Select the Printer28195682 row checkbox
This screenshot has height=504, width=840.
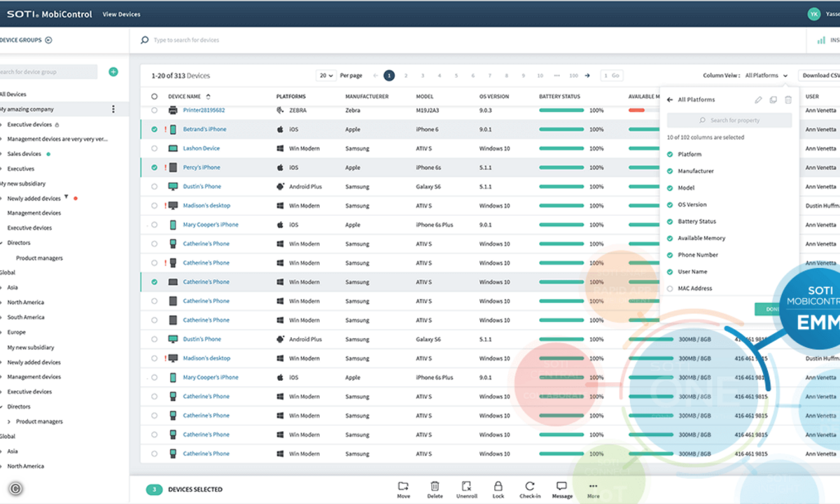(x=155, y=110)
